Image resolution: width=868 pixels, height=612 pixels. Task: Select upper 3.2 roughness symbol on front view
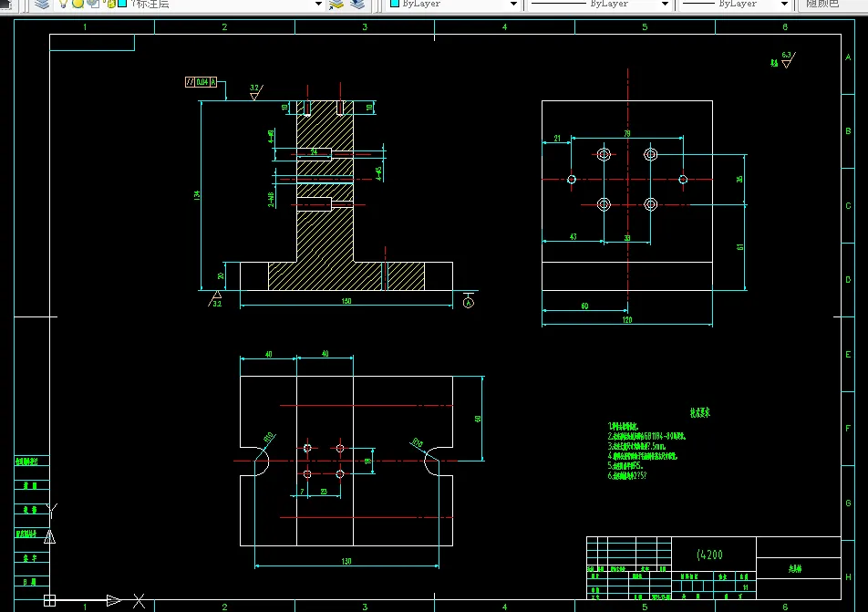(255, 92)
